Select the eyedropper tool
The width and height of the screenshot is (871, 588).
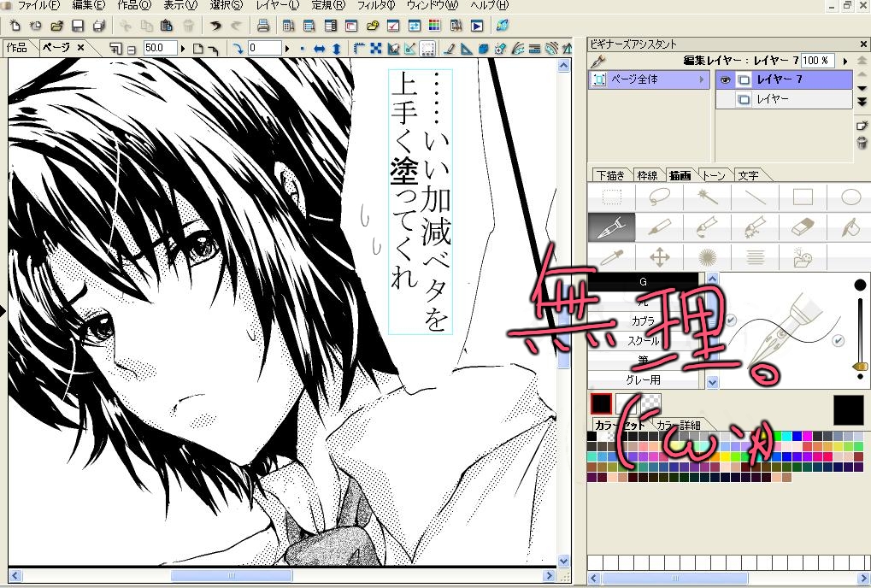[x=612, y=257]
